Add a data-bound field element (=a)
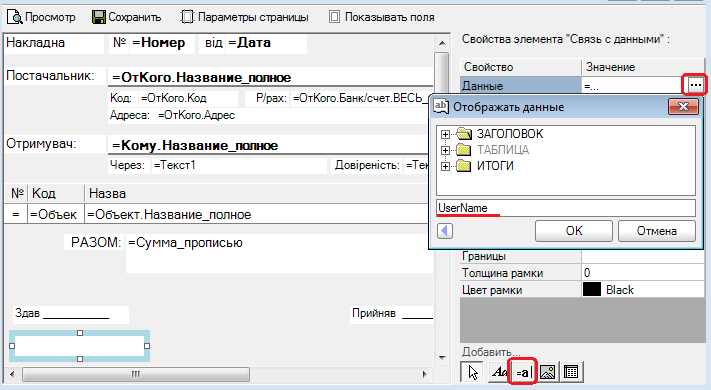 (x=523, y=372)
